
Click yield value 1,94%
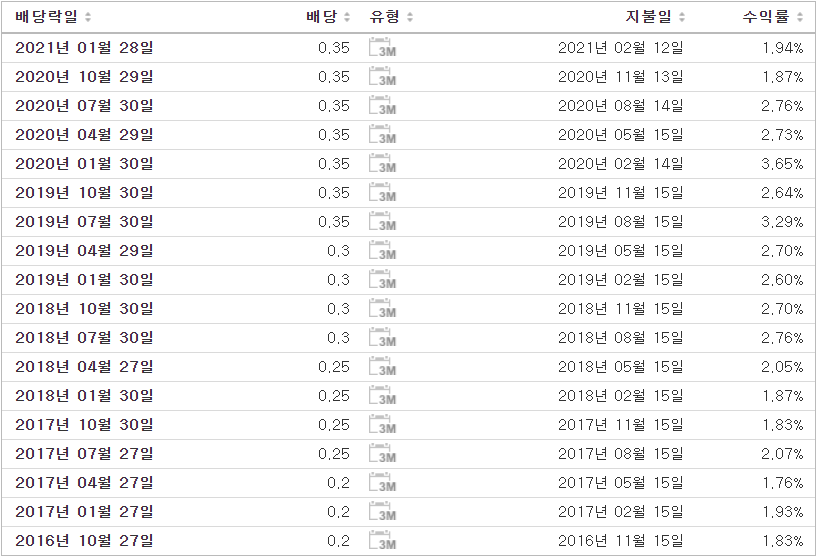pos(782,48)
